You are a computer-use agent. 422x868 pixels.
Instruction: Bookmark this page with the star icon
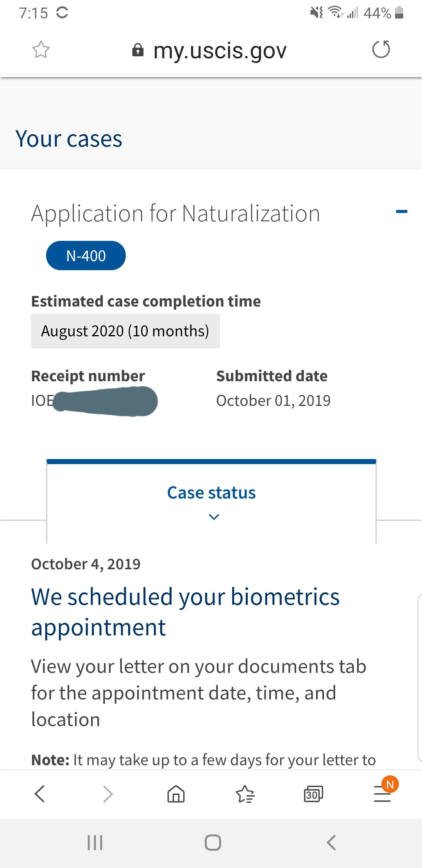(x=41, y=50)
